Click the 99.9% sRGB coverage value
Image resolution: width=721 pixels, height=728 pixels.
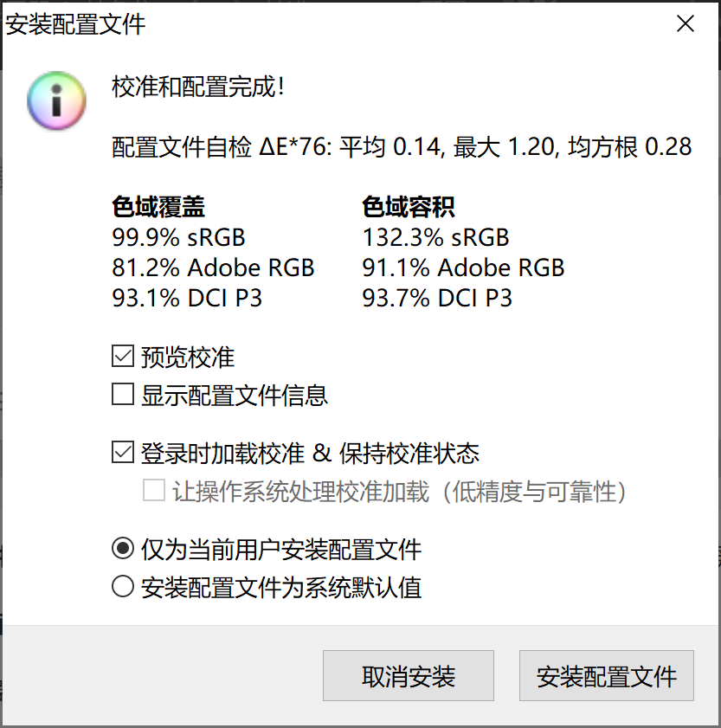pos(178,237)
